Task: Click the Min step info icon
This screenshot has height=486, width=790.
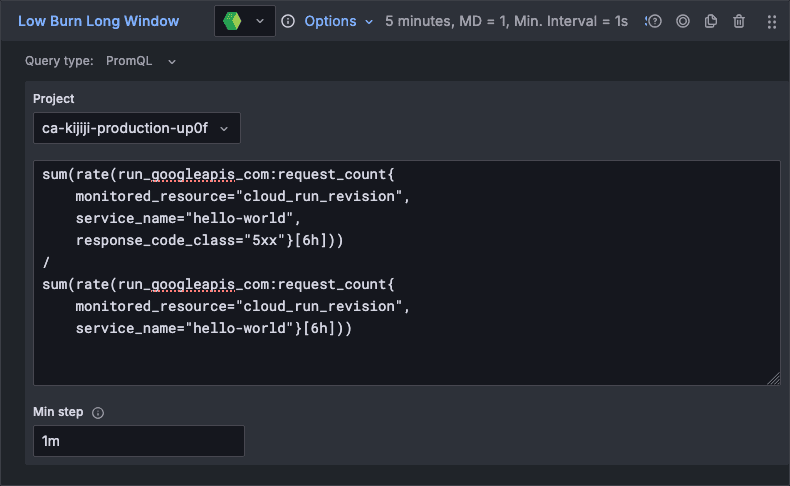Action: 98,413
